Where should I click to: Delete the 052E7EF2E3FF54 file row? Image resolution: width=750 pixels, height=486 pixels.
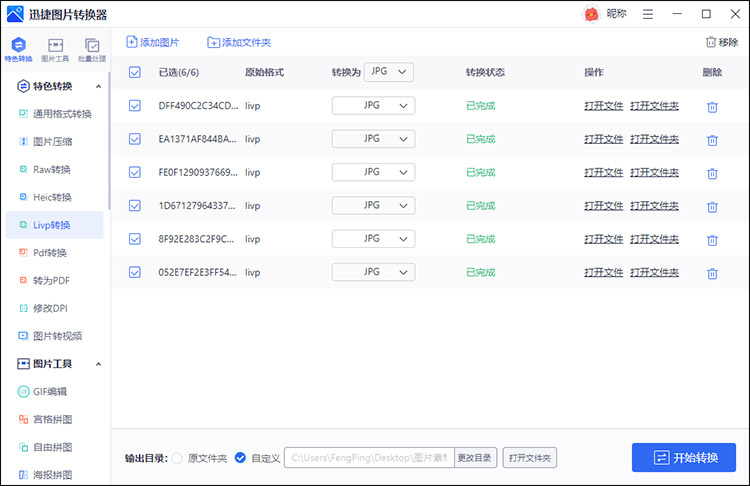pyautogui.click(x=712, y=273)
